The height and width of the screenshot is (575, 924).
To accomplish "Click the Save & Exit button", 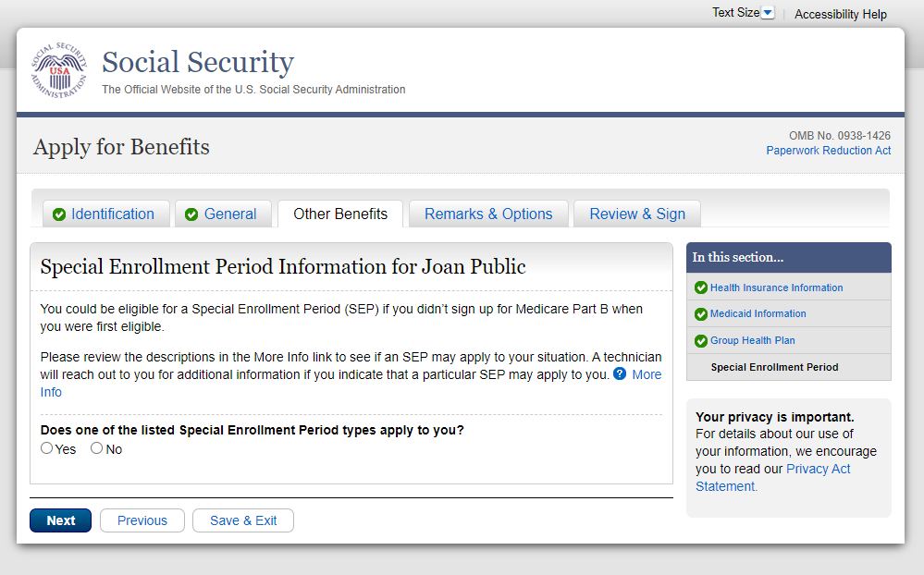I will 243,520.
